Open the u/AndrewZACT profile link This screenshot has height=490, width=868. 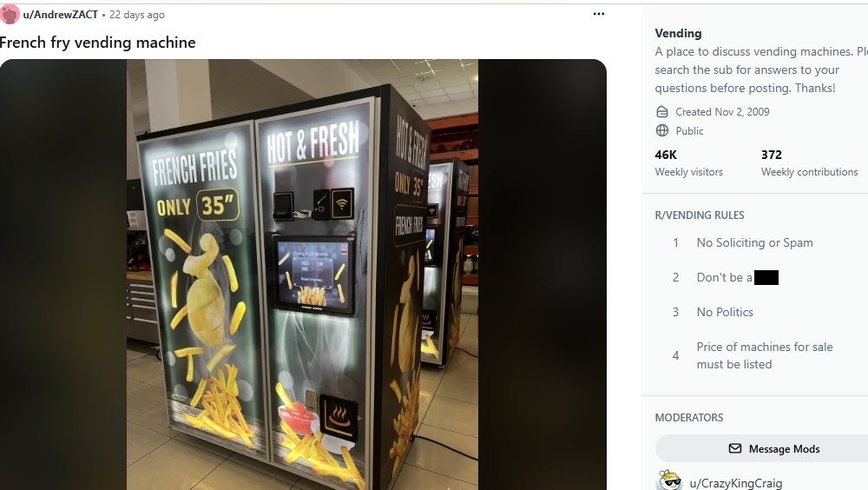61,15
